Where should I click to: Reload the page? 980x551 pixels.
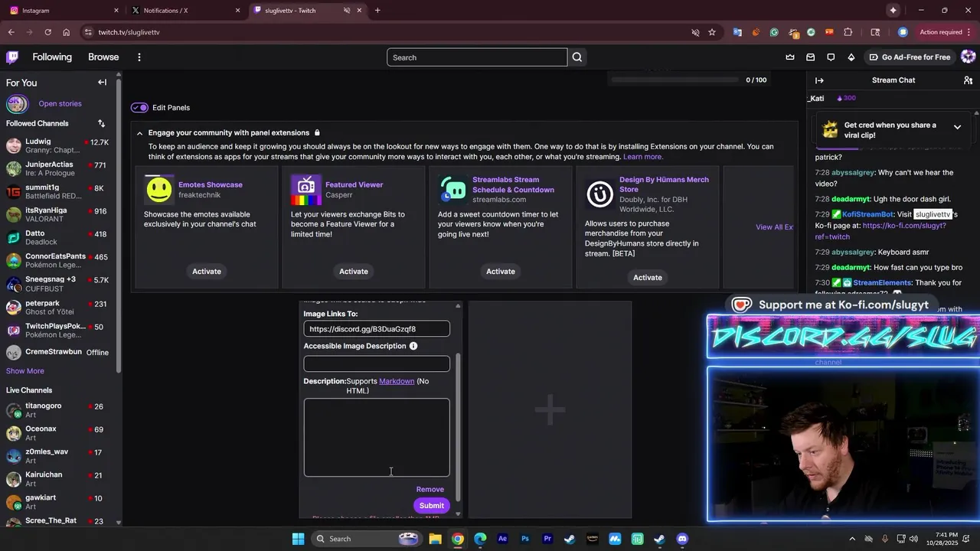point(47,32)
